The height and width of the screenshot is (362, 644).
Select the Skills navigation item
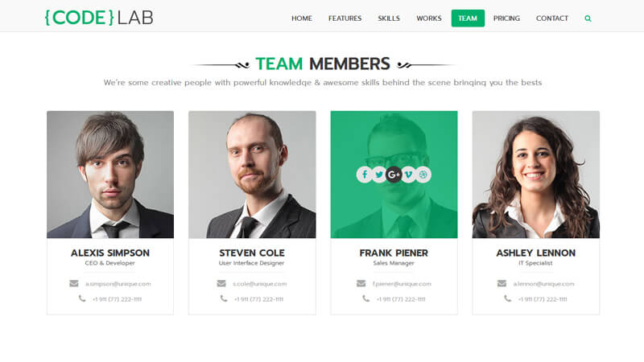pos(389,19)
